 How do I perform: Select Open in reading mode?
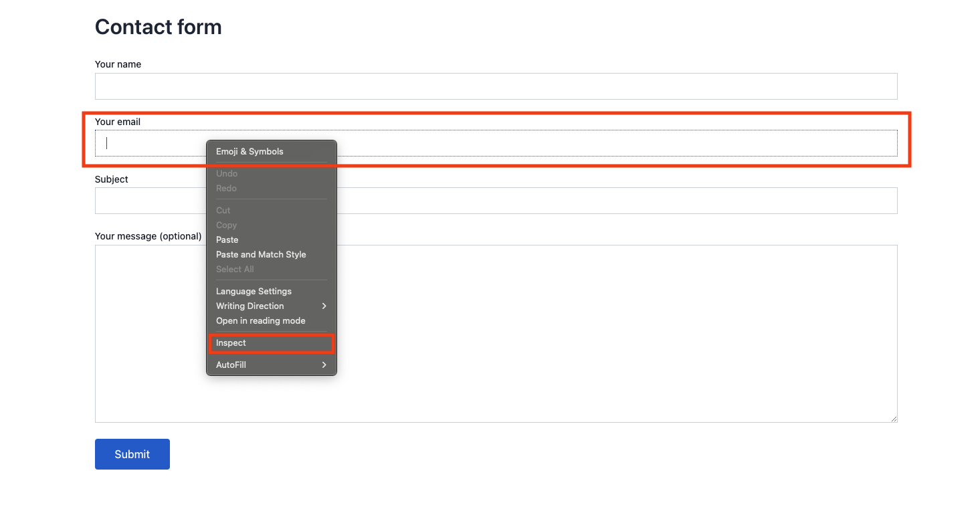click(272, 320)
